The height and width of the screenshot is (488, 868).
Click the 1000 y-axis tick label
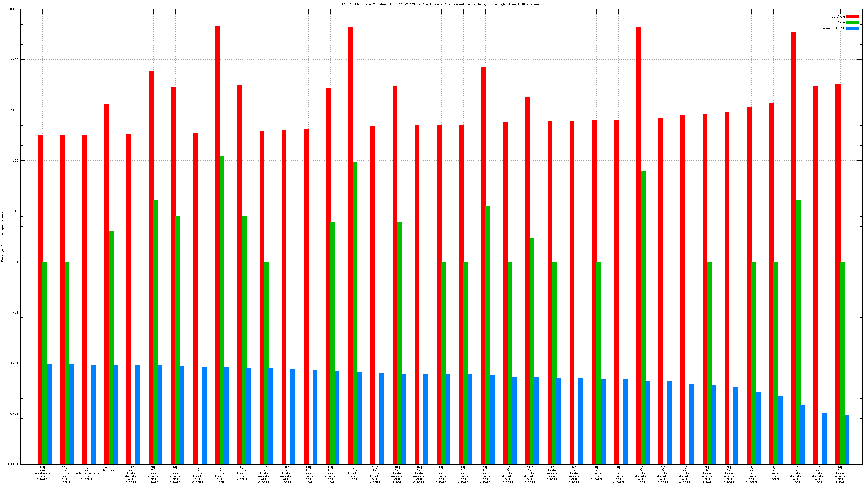14,110
